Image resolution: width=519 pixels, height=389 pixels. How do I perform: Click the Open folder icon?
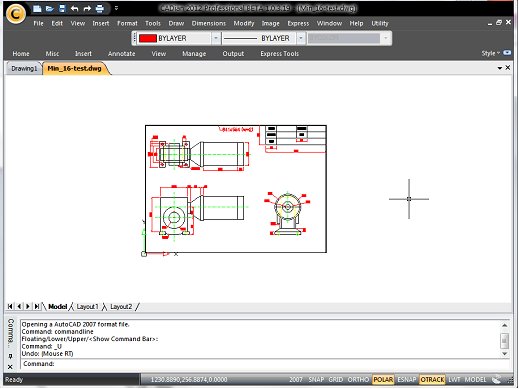(x=50, y=9)
